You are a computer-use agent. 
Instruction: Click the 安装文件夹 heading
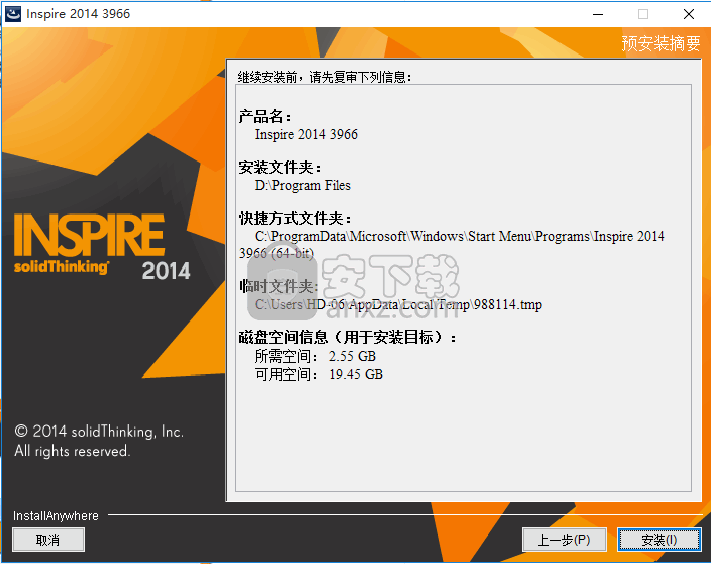[280, 168]
